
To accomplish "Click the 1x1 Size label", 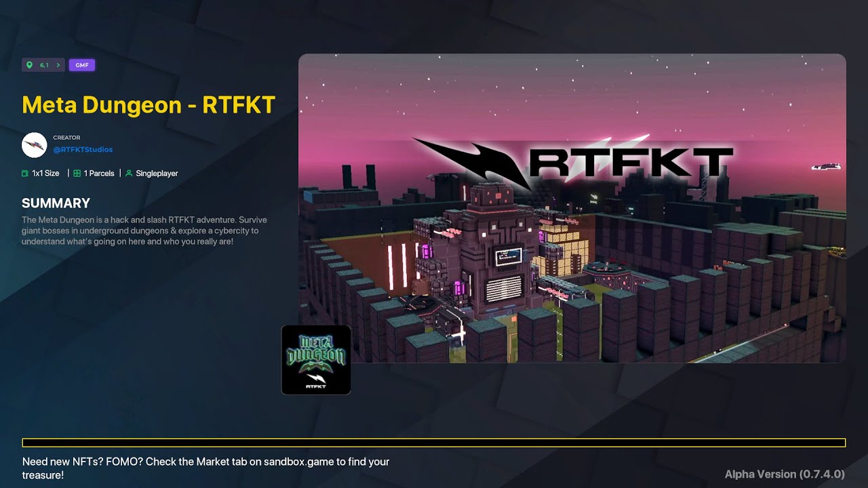I will pos(41,174).
